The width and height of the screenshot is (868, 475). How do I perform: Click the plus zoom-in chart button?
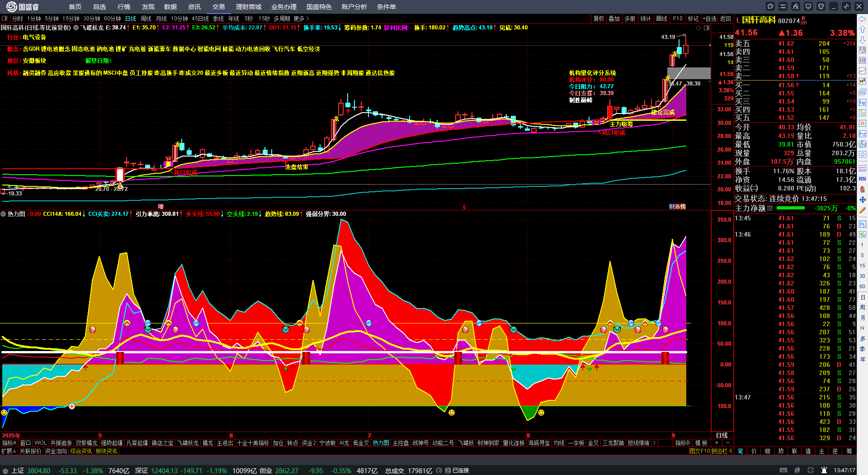[716, 443]
